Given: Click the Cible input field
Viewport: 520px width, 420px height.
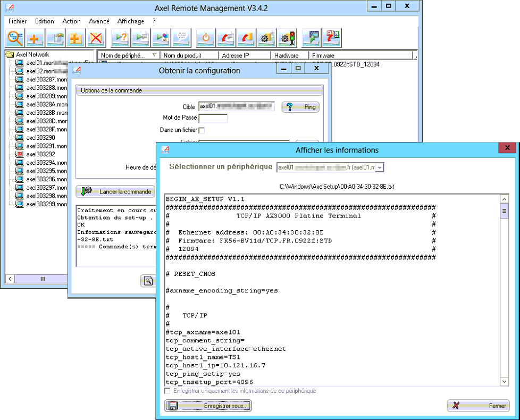Looking at the screenshot, I should (237, 106).
